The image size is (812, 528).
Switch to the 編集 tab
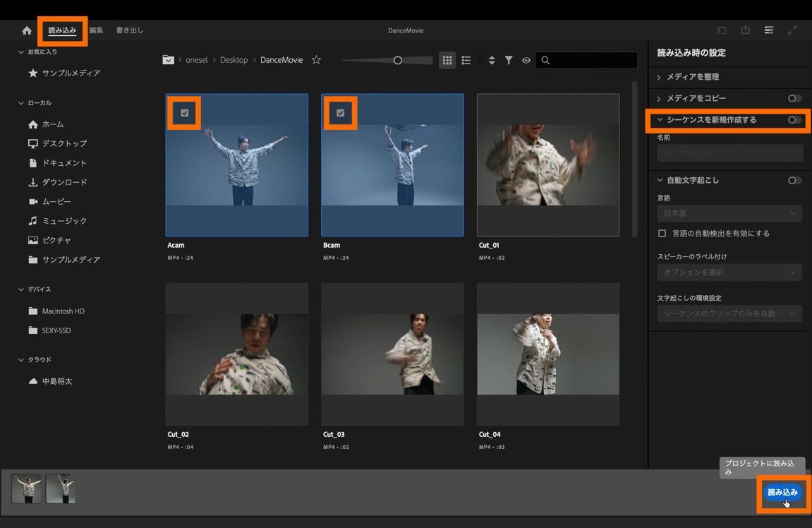[96, 30]
